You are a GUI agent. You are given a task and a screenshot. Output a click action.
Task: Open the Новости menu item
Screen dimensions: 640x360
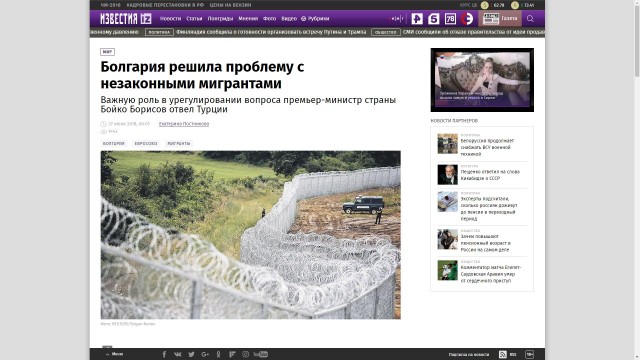click(170, 18)
